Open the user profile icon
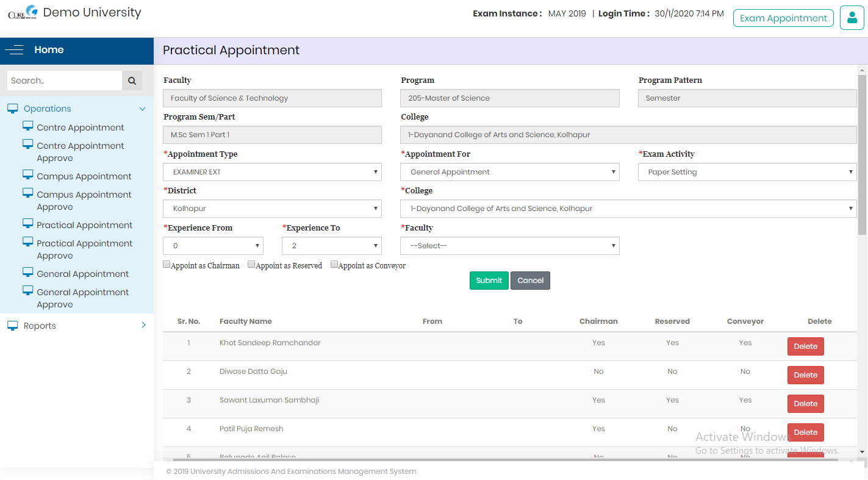Screen dimensions: 868x480 pyautogui.click(x=852, y=18)
